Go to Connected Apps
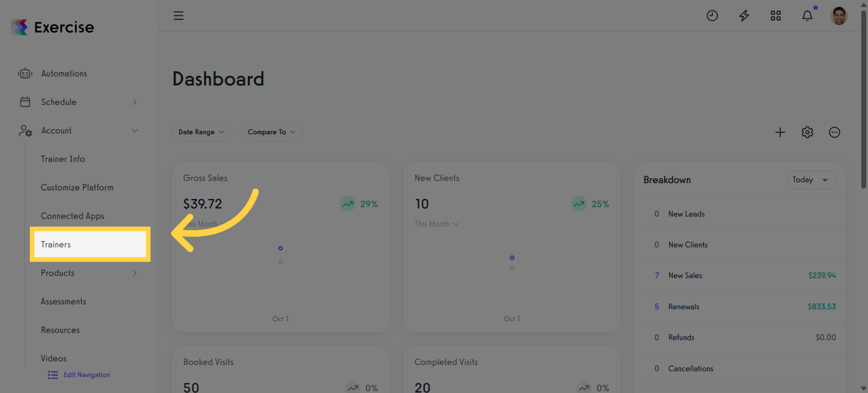868x393 pixels. point(72,216)
